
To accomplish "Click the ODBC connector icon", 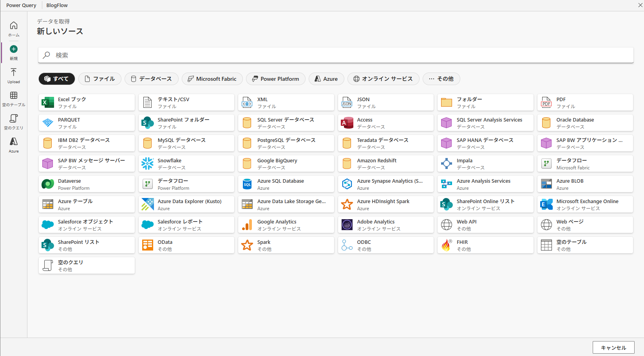I will pos(347,245).
